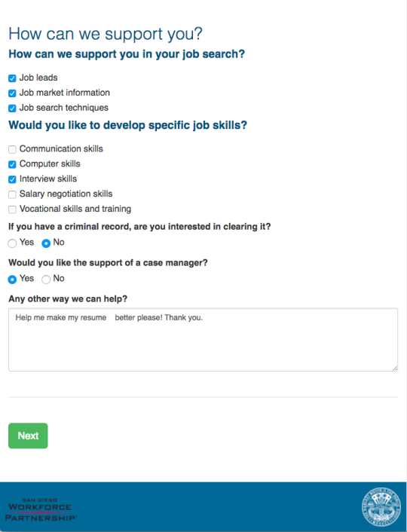Toggle the Job market information checkbox
The width and height of the screenshot is (407, 532).
[x=12, y=93]
